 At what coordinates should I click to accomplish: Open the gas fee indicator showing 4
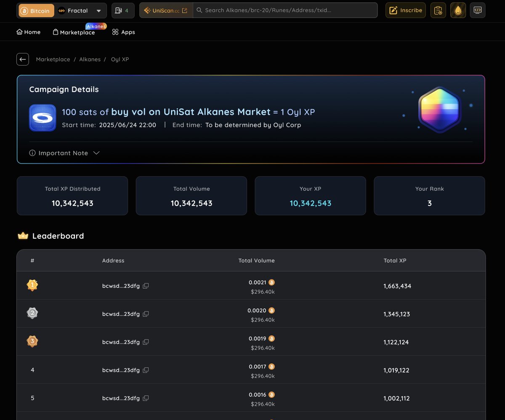[123, 11]
